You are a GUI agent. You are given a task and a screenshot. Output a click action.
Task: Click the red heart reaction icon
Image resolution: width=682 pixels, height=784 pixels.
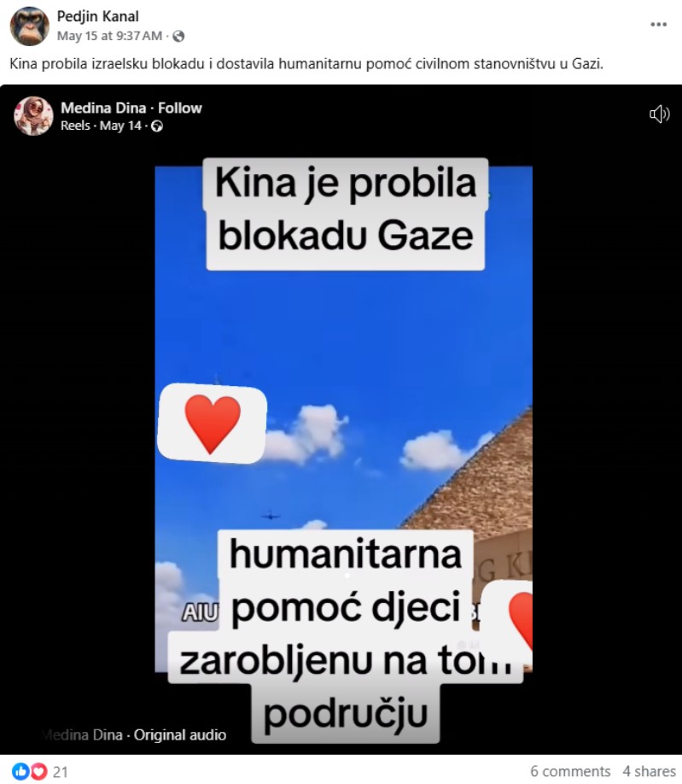point(39,771)
